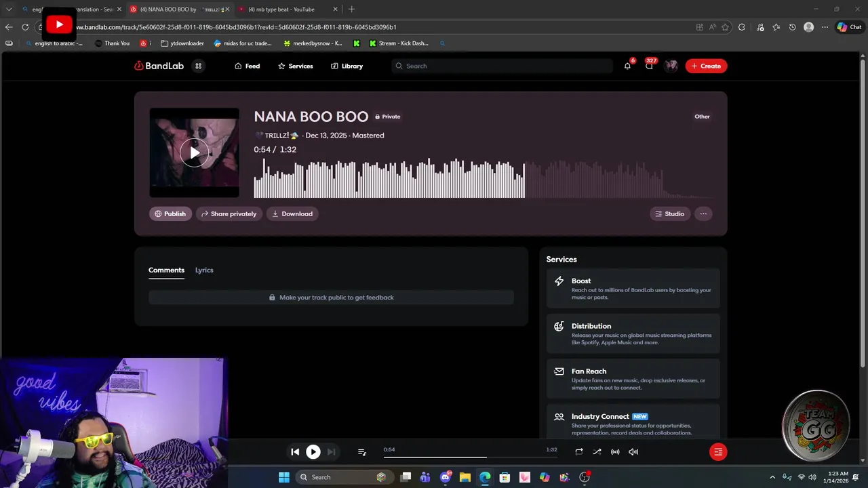Viewport: 868px width, 488px height.
Task: Open the Services menu item
Action: [295, 66]
